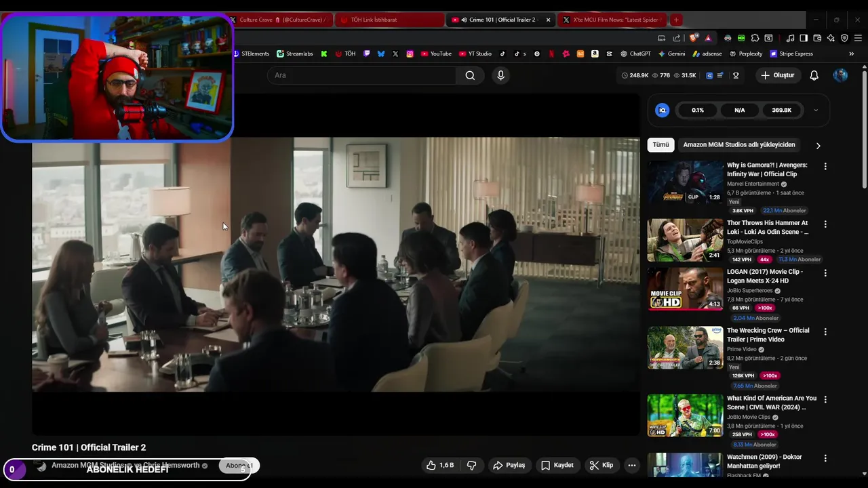Click the Kaydet save button
The width and height of the screenshot is (868, 488).
point(557,465)
